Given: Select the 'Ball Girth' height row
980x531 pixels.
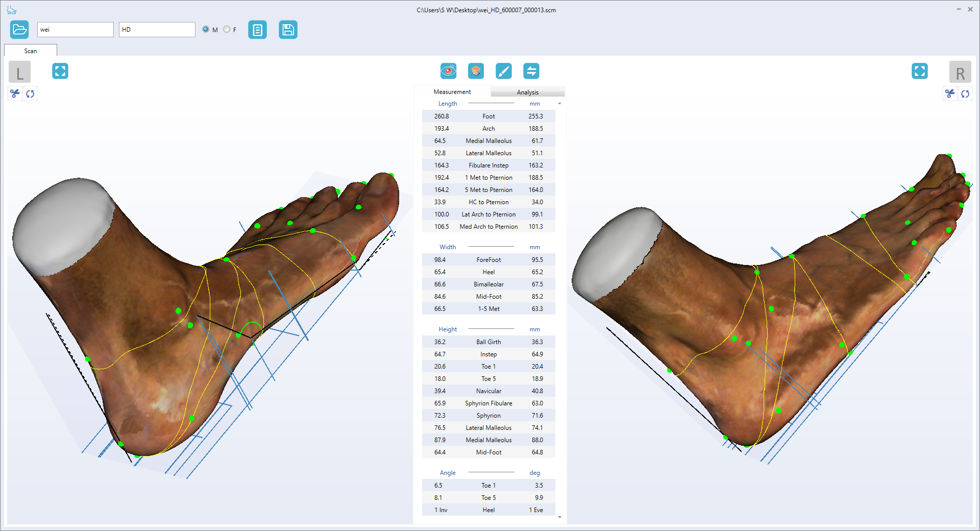Looking at the screenshot, I should pyautogui.click(x=488, y=342).
